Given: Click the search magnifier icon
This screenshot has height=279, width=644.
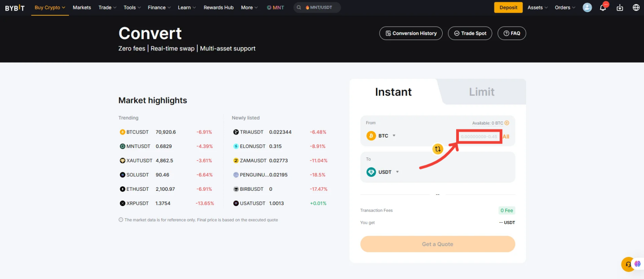Looking at the screenshot, I should (299, 8).
